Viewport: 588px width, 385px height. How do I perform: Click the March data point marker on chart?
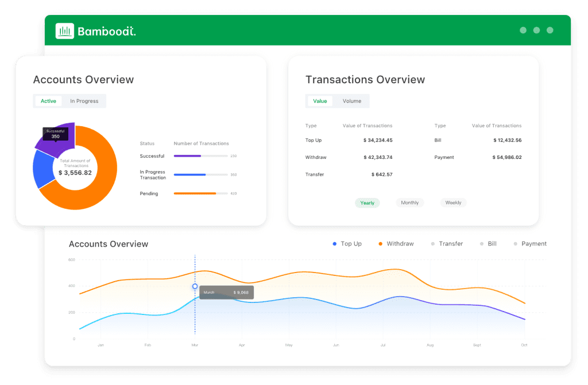coord(195,286)
